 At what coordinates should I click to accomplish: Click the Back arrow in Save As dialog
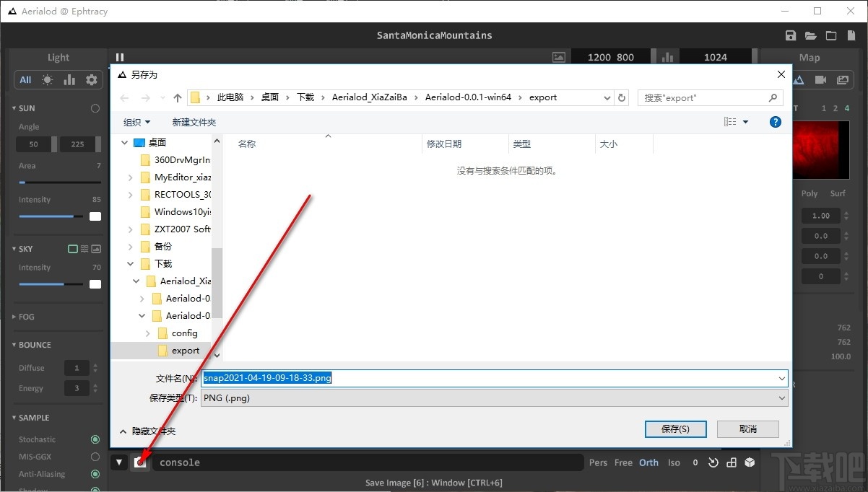tap(125, 97)
